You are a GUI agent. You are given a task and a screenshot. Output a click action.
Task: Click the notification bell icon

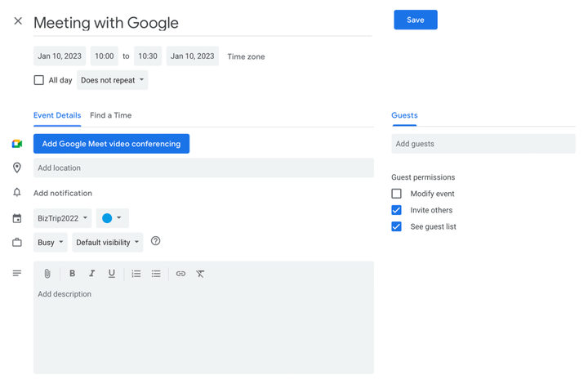pos(17,192)
